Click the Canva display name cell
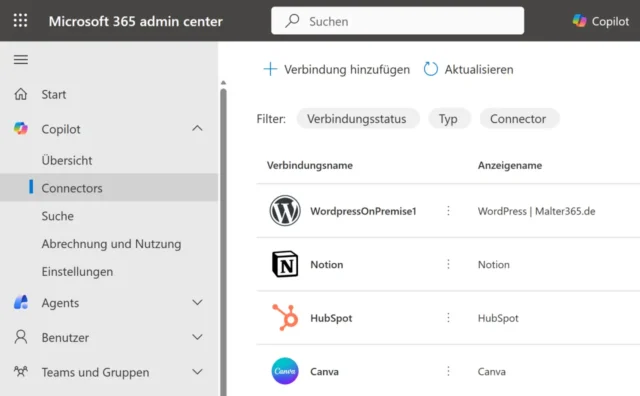The width and height of the screenshot is (640, 396). 491,372
